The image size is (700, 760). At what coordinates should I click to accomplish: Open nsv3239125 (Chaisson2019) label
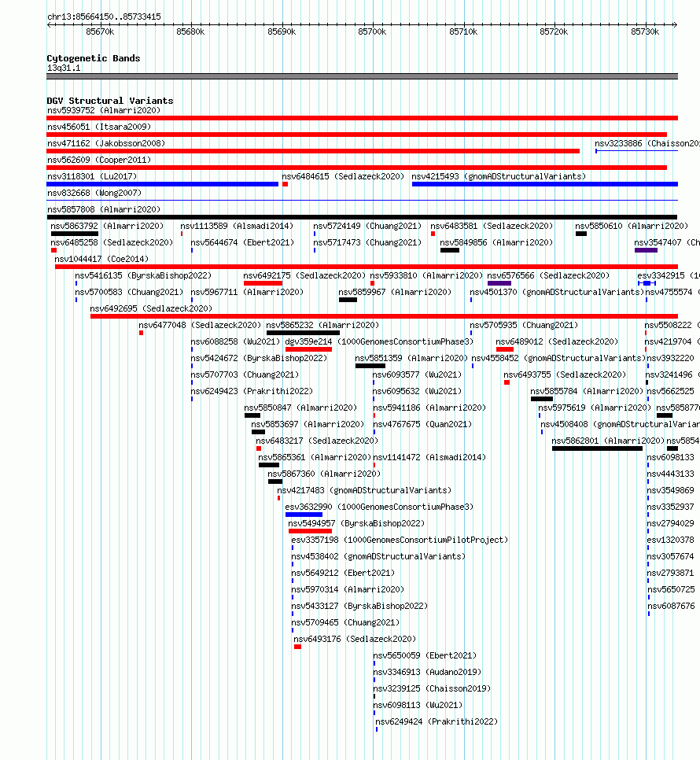point(432,688)
